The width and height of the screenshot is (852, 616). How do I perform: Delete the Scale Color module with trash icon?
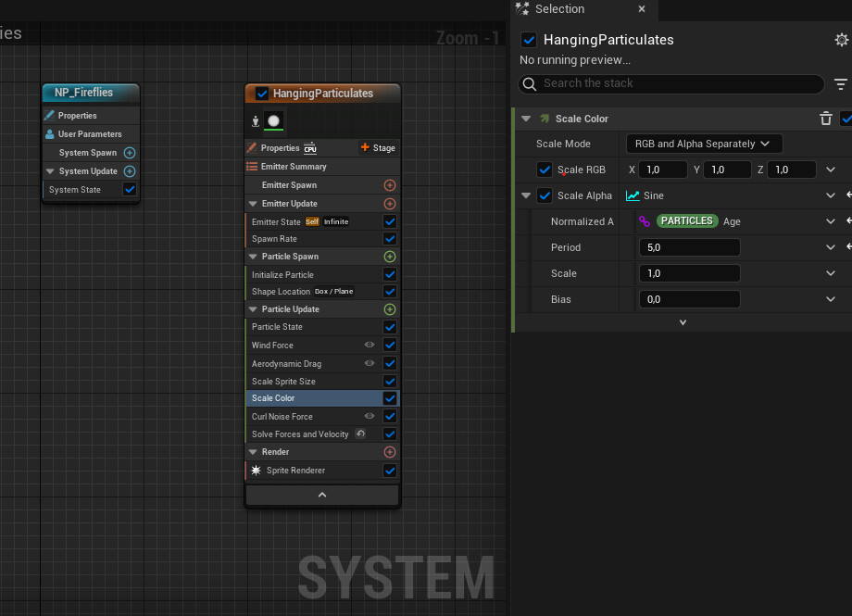(x=825, y=119)
